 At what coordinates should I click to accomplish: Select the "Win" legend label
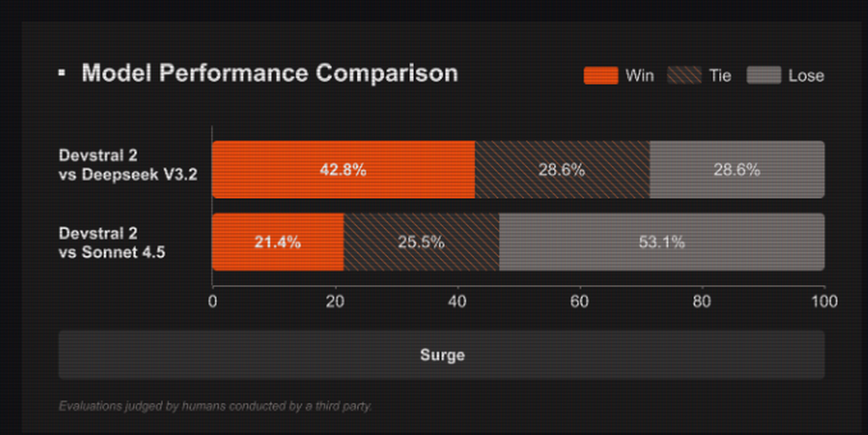tap(640, 76)
